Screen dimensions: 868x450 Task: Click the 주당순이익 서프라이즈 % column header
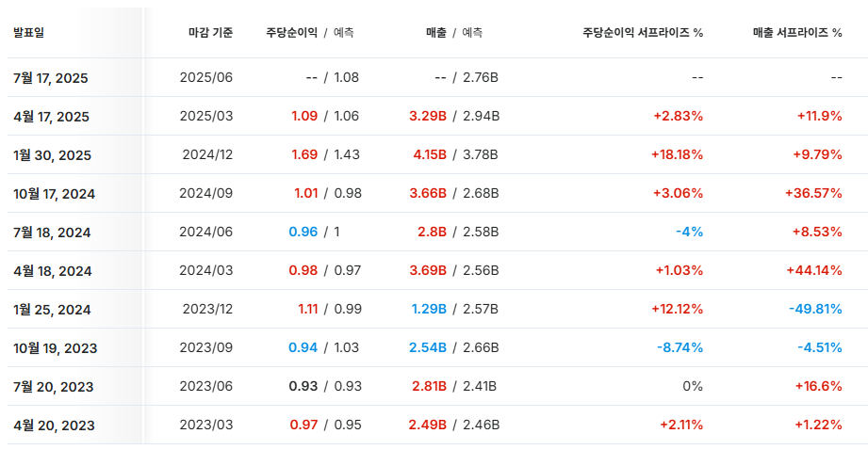(x=642, y=33)
